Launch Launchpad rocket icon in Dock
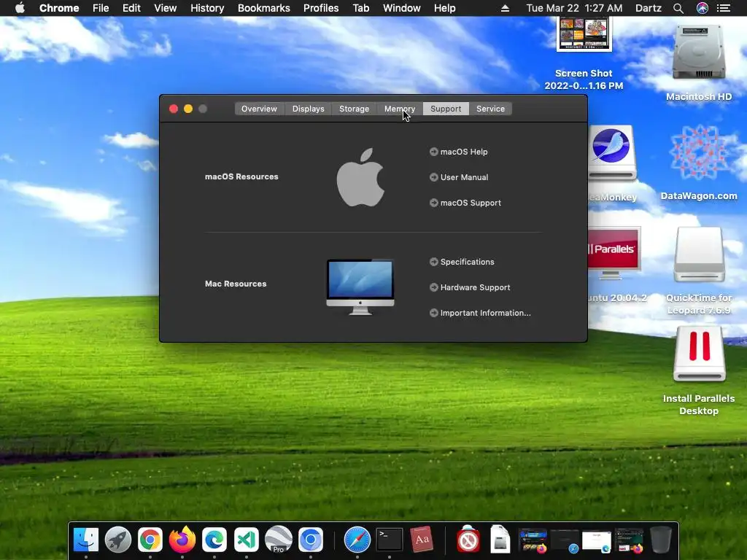 tap(118, 540)
